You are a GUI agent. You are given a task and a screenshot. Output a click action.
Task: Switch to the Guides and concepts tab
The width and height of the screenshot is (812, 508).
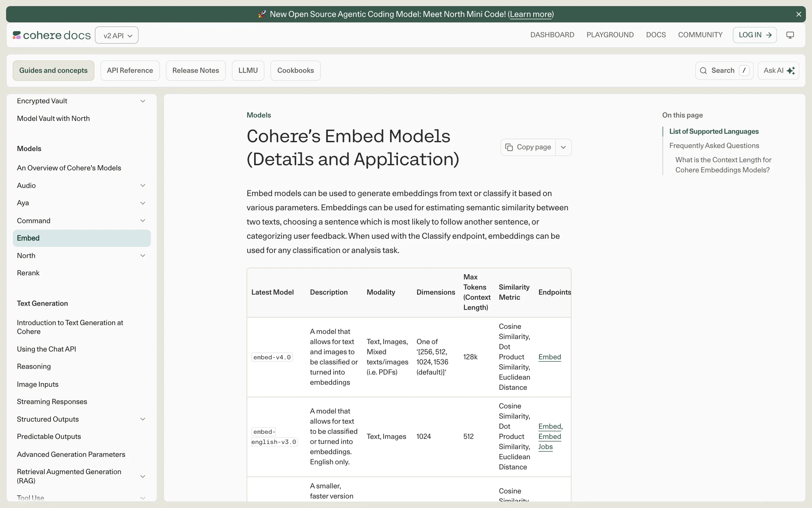(53, 70)
